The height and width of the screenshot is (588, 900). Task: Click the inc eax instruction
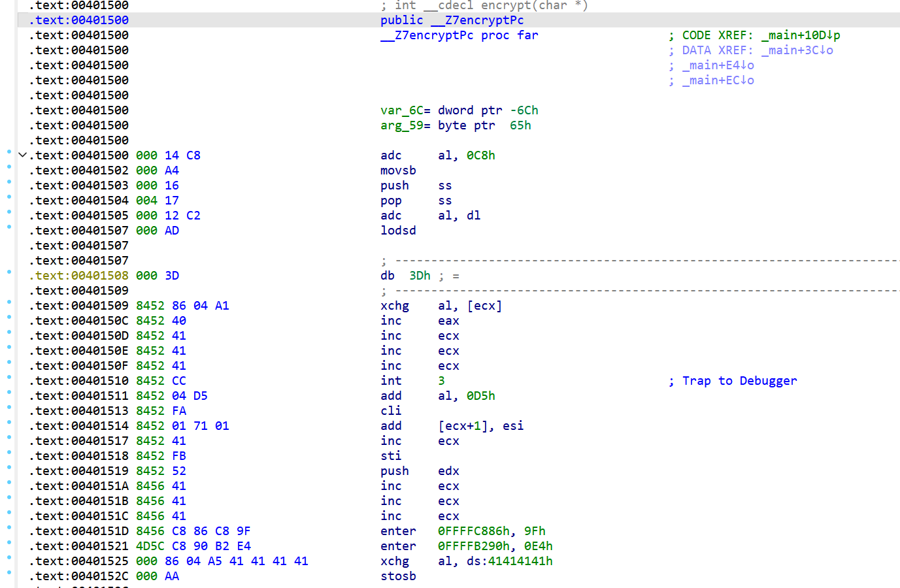point(420,321)
